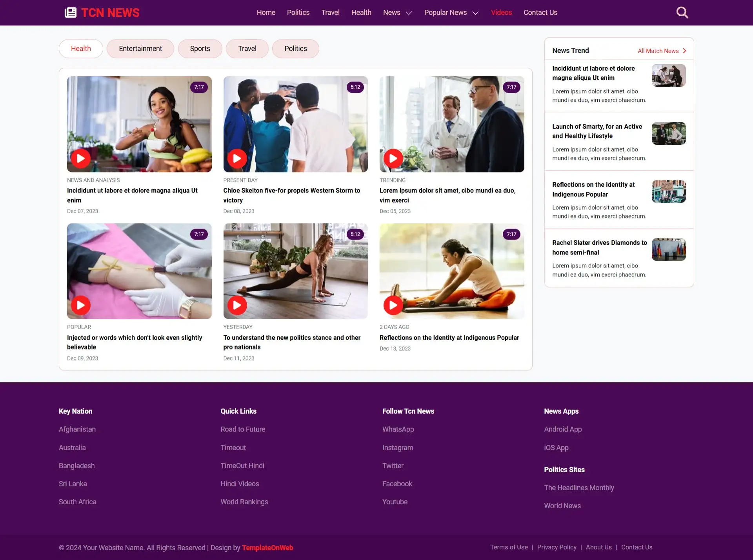The height and width of the screenshot is (560, 753).
Task: Play the Injected or words video
Action: click(x=80, y=305)
